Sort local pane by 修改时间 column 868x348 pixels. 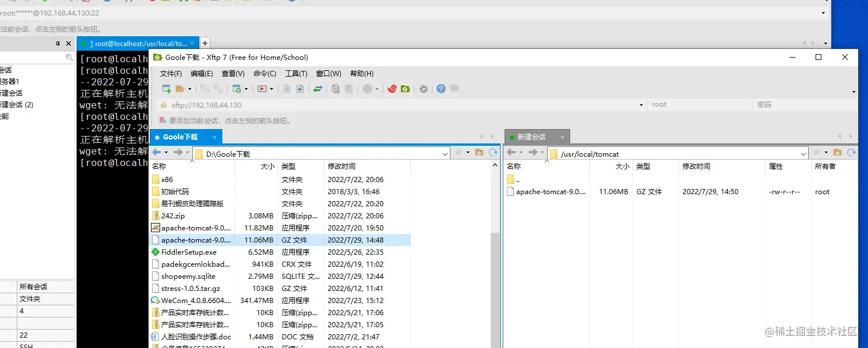tap(367, 167)
